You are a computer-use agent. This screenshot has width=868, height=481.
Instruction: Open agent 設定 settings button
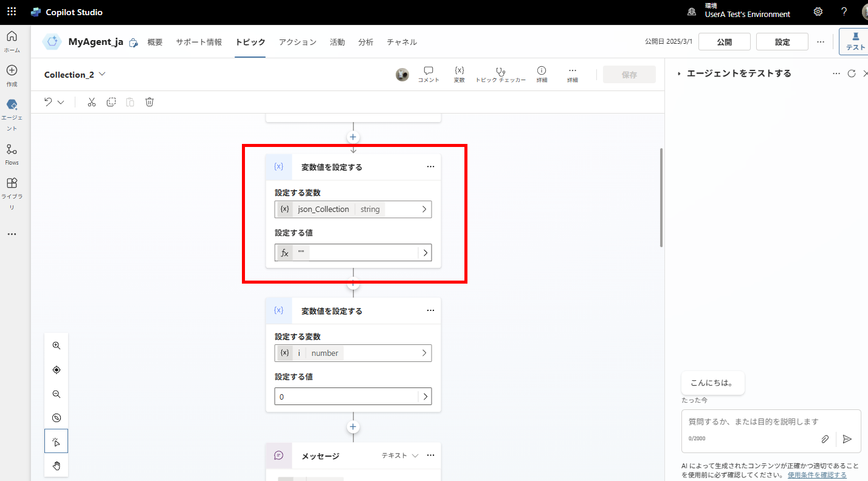pos(782,41)
